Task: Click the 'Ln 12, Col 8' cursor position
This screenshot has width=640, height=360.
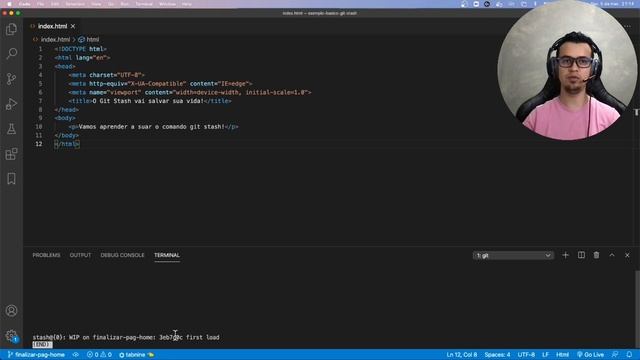Action: point(462,354)
